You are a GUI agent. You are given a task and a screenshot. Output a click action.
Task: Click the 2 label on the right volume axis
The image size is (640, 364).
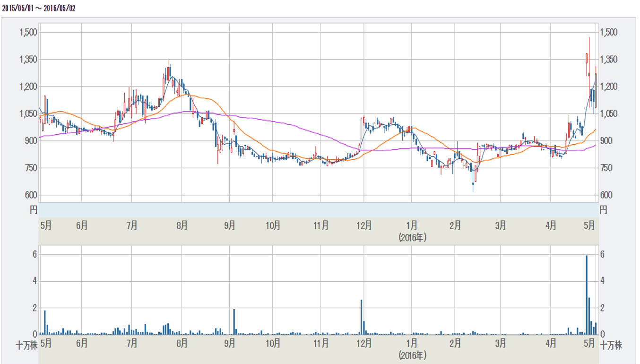603,308
